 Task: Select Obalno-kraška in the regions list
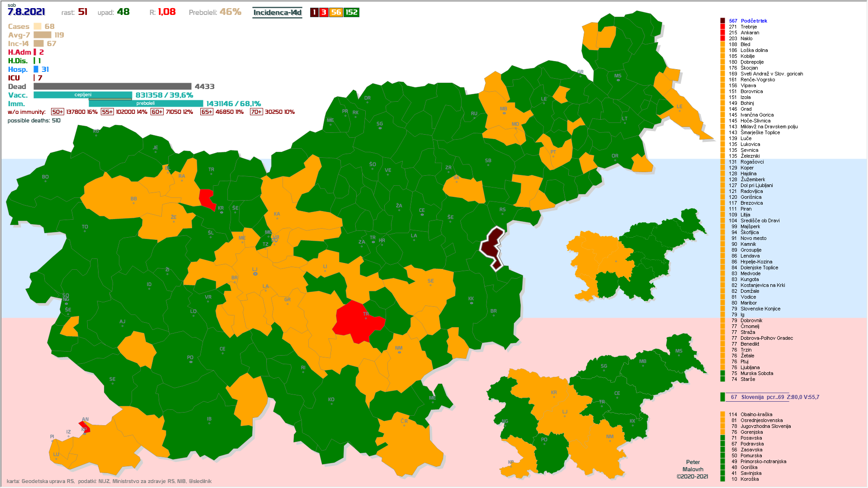point(756,414)
